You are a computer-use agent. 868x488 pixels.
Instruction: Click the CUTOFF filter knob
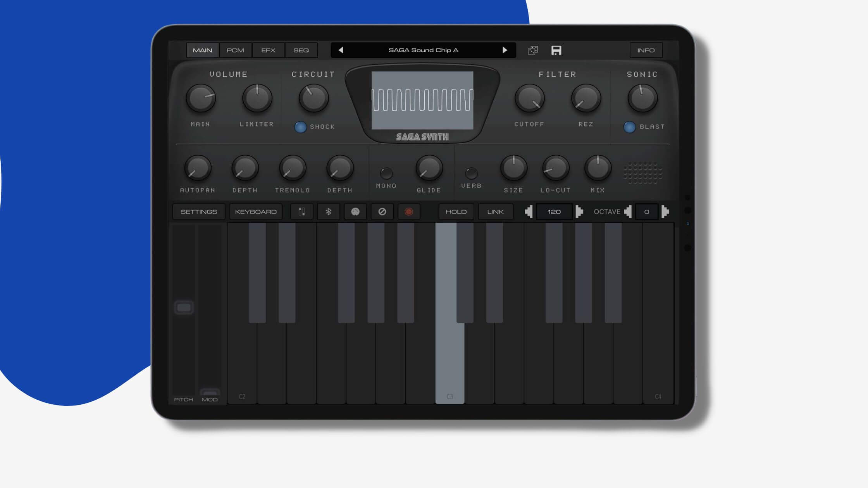529,98
